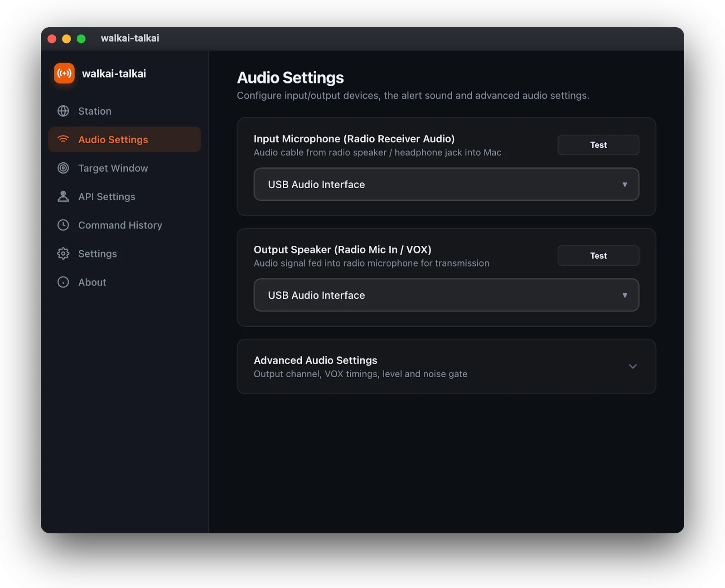
Task: Maximize the window using the green button
Action: (x=81, y=39)
